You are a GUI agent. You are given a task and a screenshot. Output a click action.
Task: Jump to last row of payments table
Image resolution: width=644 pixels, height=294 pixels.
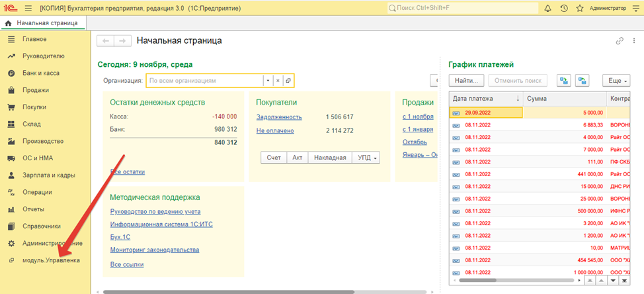[624, 281]
